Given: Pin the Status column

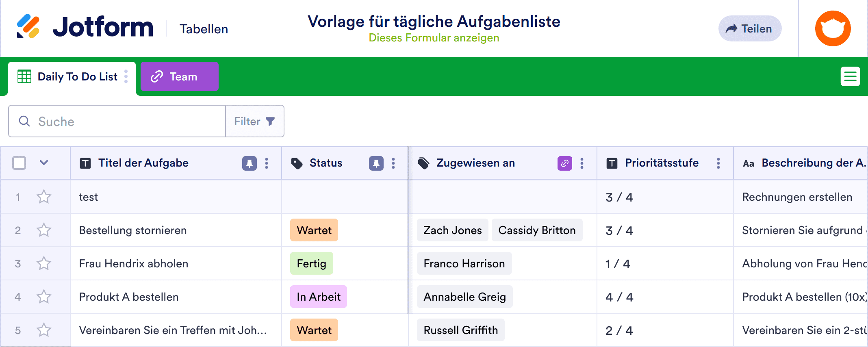Looking at the screenshot, I should click(377, 163).
